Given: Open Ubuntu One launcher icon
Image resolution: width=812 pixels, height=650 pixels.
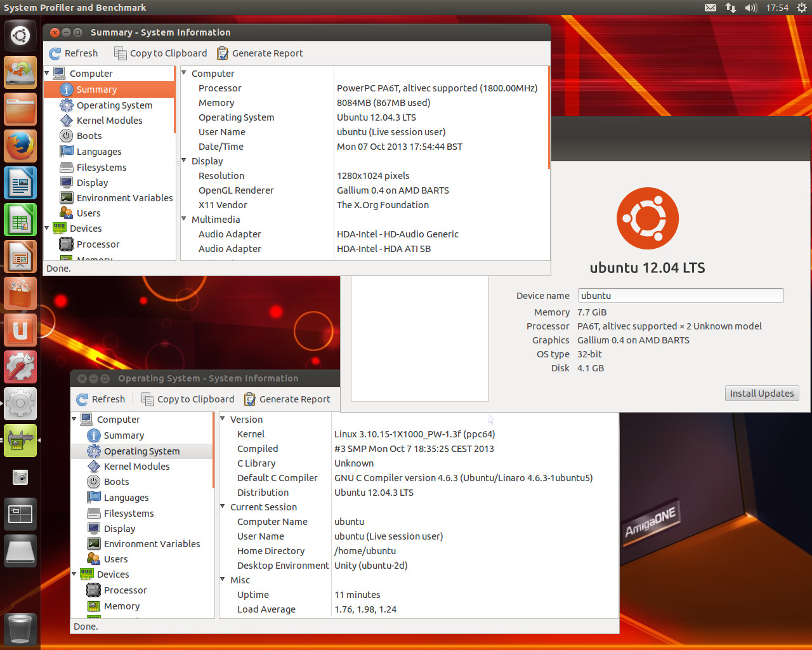Looking at the screenshot, I should tap(20, 330).
